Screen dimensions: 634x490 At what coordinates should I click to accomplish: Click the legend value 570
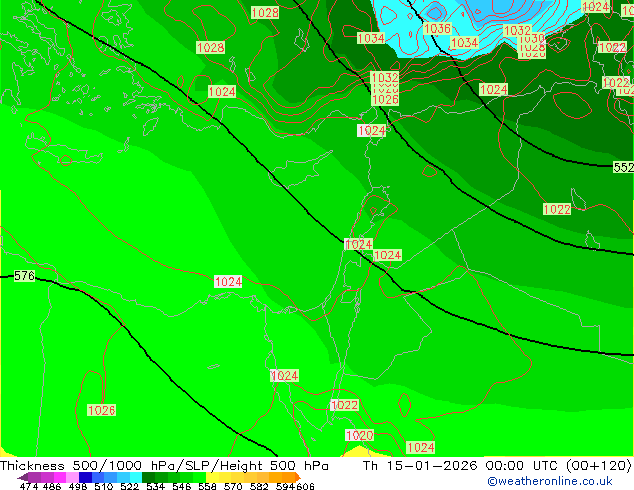(x=233, y=486)
